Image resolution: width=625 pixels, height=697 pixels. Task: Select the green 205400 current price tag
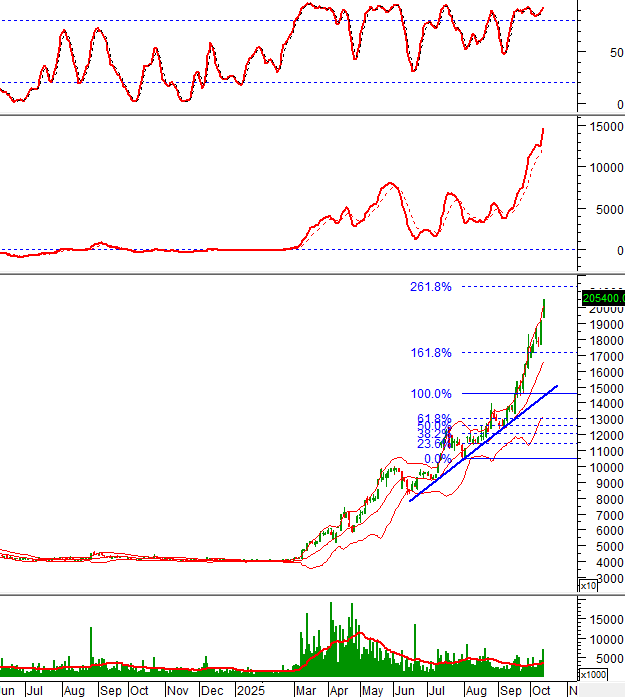(x=602, y=297)
